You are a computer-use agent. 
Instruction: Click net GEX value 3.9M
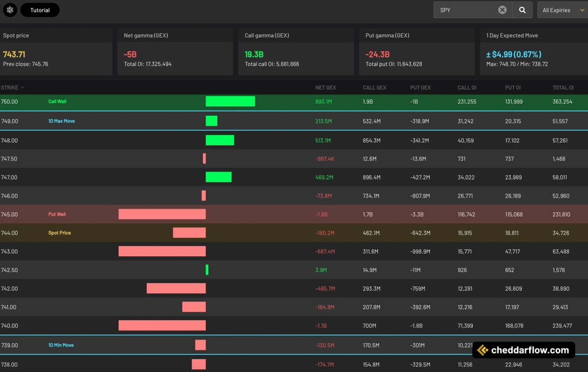[320, 270]
